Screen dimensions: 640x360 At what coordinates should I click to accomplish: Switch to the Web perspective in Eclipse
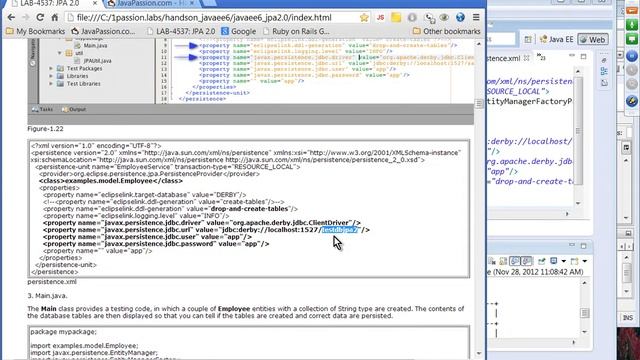click(x=593, y=40)
